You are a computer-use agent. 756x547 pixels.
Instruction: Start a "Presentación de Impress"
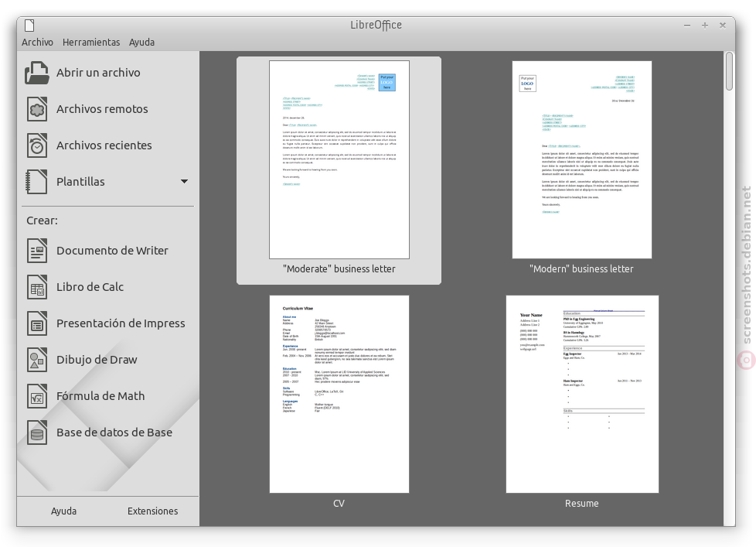[121, 323]
